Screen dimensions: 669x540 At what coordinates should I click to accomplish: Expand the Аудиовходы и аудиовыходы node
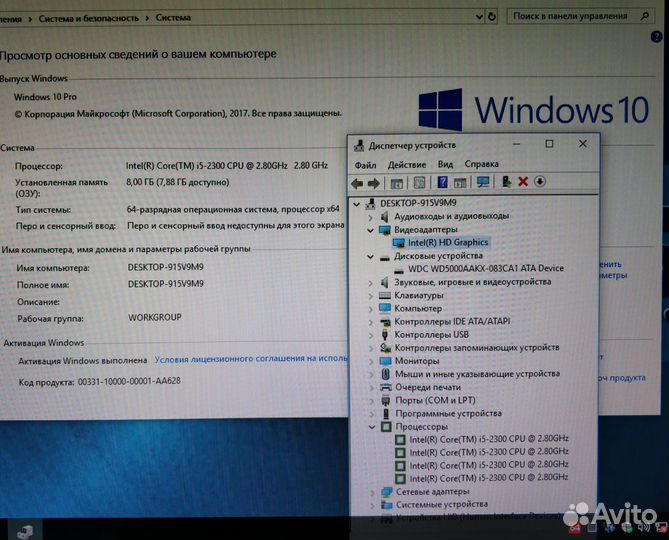370,218
